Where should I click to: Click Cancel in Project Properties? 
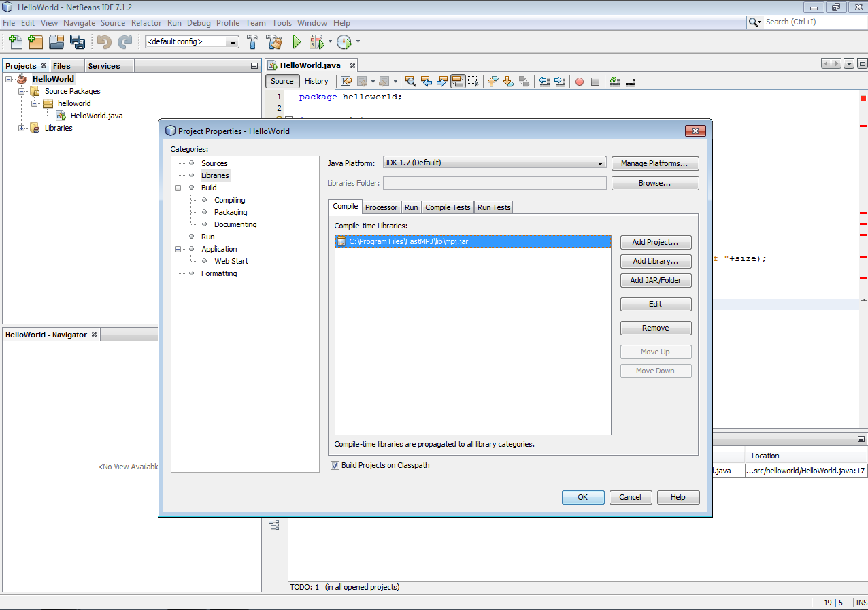click(x=631, y=497)
